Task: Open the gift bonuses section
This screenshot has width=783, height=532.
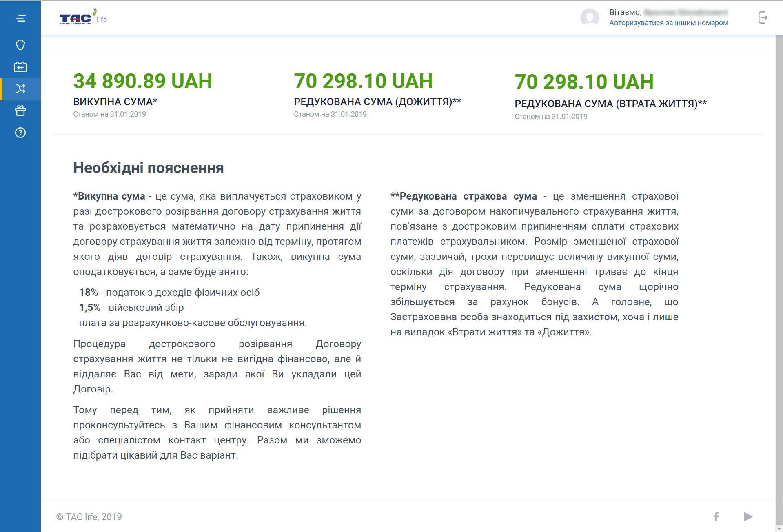Action: point(20,111)
